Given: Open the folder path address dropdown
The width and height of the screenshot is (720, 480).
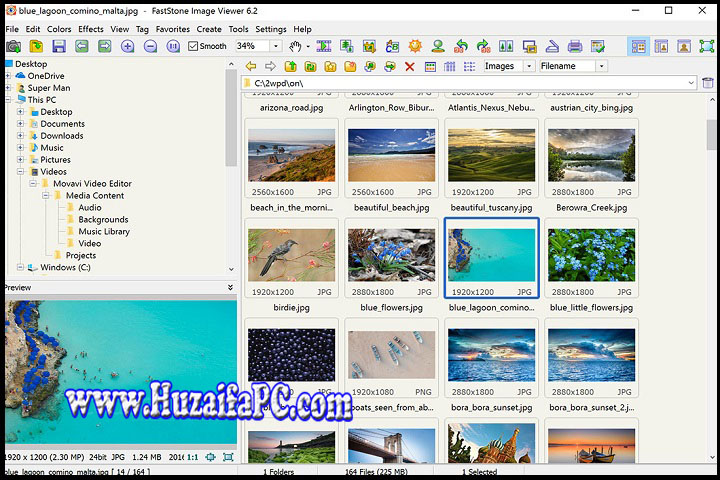Looking at the screenshot, I should coord(691,83).
